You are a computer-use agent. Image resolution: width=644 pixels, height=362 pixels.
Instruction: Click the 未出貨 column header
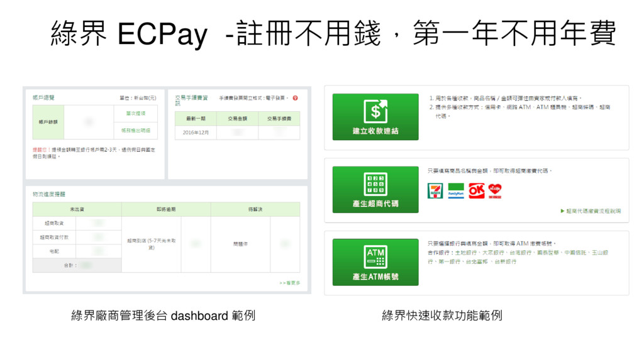(77, 209)
